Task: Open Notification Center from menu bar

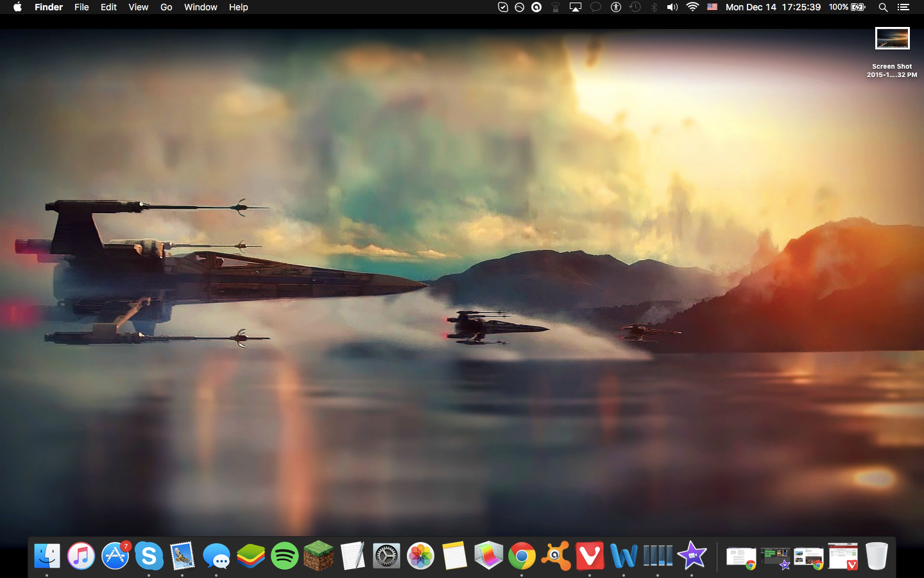Action: [x=903, y=7]
